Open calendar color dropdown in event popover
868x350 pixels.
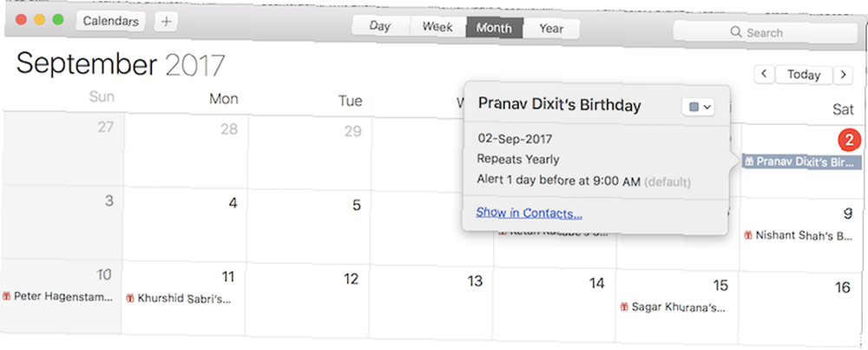pos(699,107)
